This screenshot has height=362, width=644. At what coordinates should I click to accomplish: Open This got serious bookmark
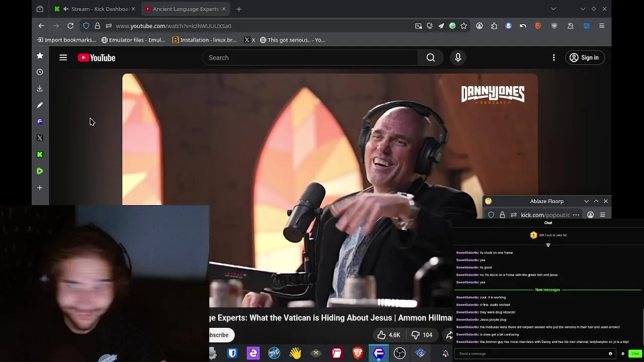click(x=292, y=40)
